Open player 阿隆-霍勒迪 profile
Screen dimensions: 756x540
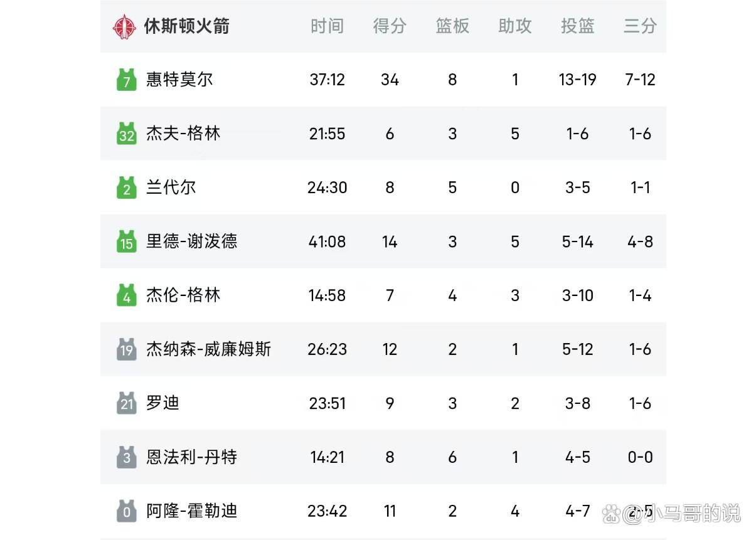(x=192, y=511)
